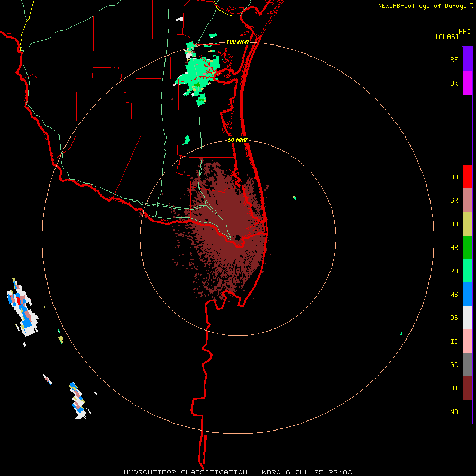
Task: Click the BD yellow legend swatch
Action: (467, 224)
